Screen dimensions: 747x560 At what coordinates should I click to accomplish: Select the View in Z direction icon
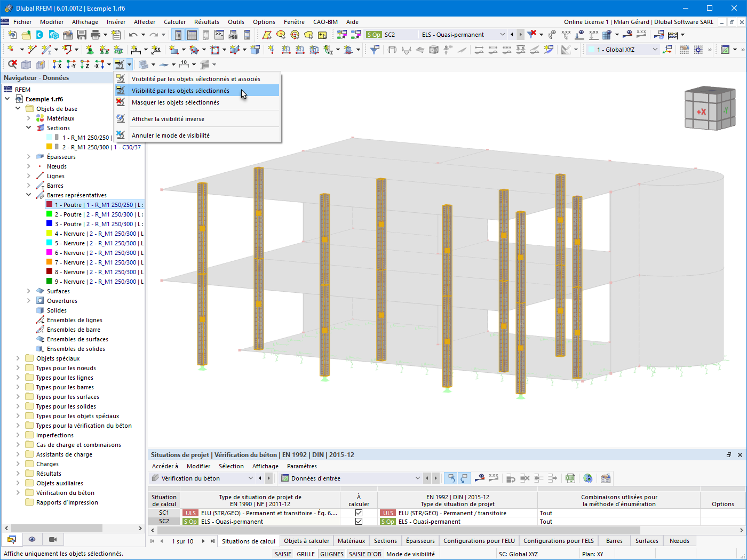85,65
